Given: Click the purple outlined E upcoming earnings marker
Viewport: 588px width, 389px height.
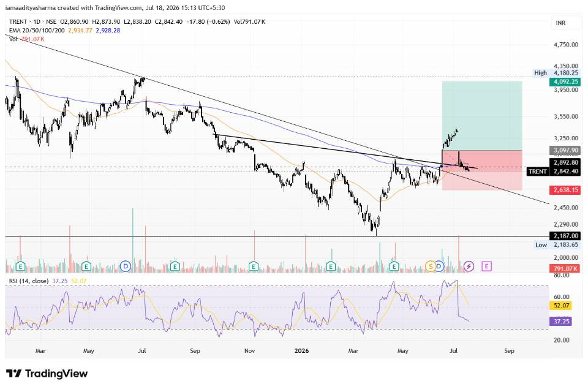Looking at the screenshot, I should [486, 266].
